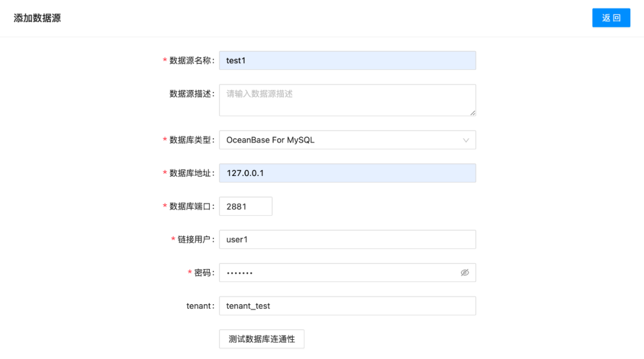
Task: Click the 数据源名称 label text
Action: [x=190, y=60]
